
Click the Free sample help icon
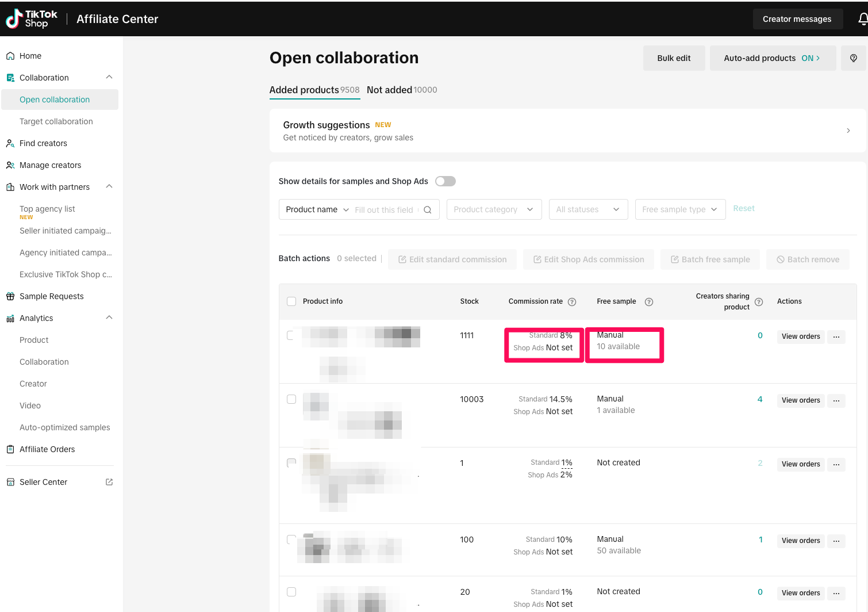tap(648, 302)
